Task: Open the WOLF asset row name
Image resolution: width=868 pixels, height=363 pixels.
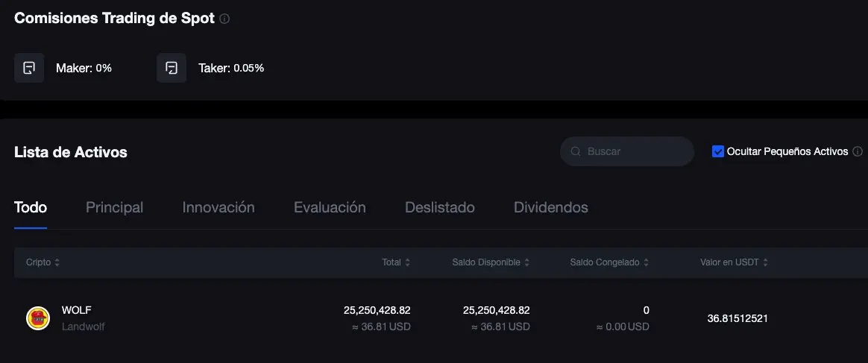Action: click(76, 310)
